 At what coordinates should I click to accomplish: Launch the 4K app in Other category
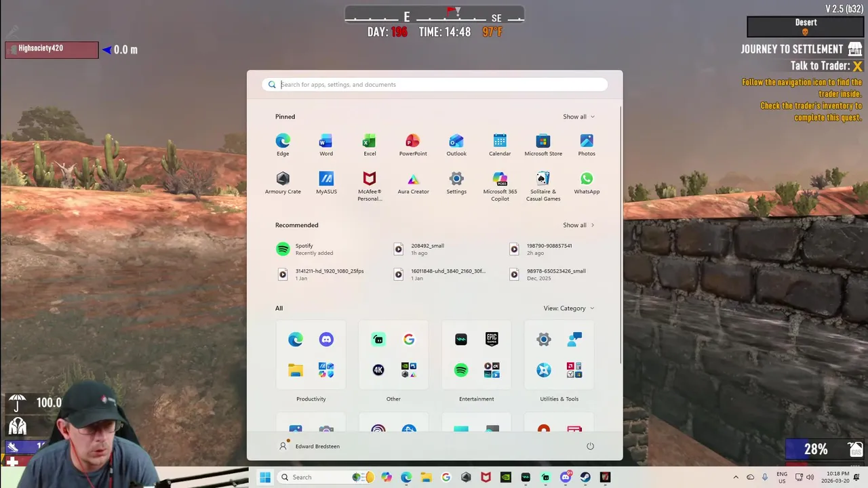(x=378, y=370)
